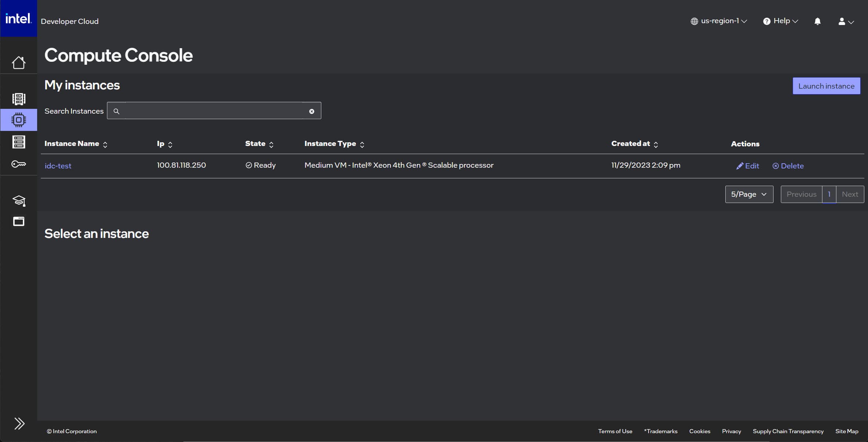
Task: Open the 5/Page rows dropdown
Action: pyautogui.click(x=749, y=194)
